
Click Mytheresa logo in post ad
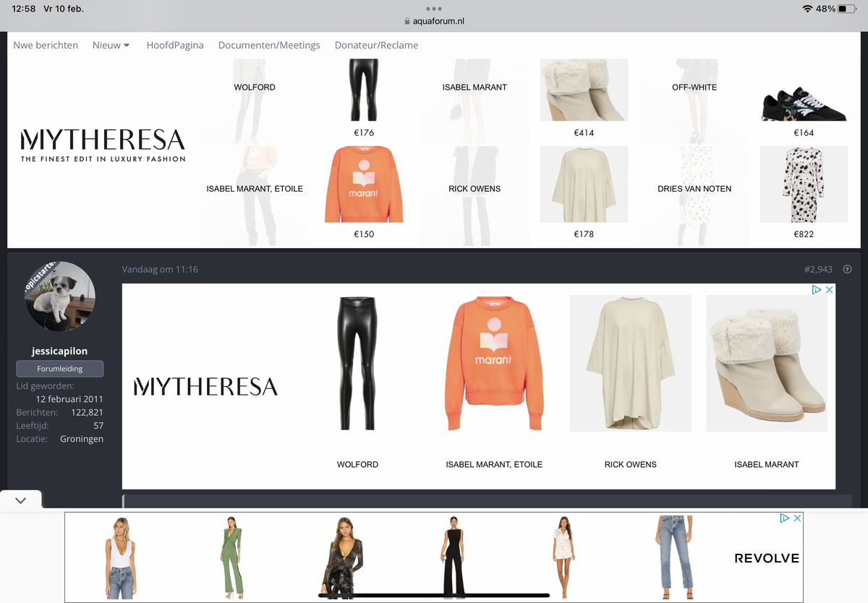(x=205, y=387)
